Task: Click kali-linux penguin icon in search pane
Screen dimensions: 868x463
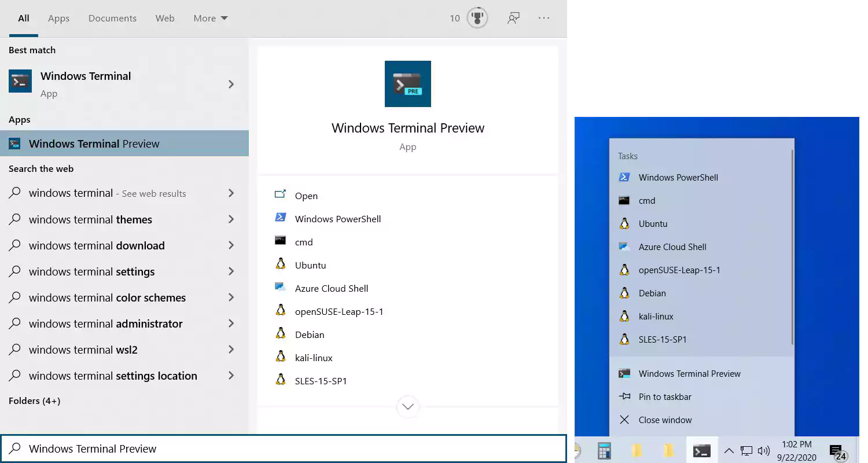Action: coord(281,357)
